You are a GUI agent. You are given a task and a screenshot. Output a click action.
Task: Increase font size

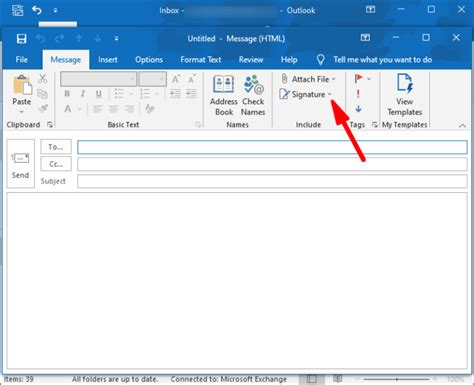pyautogui.click(x=176, y=79)
